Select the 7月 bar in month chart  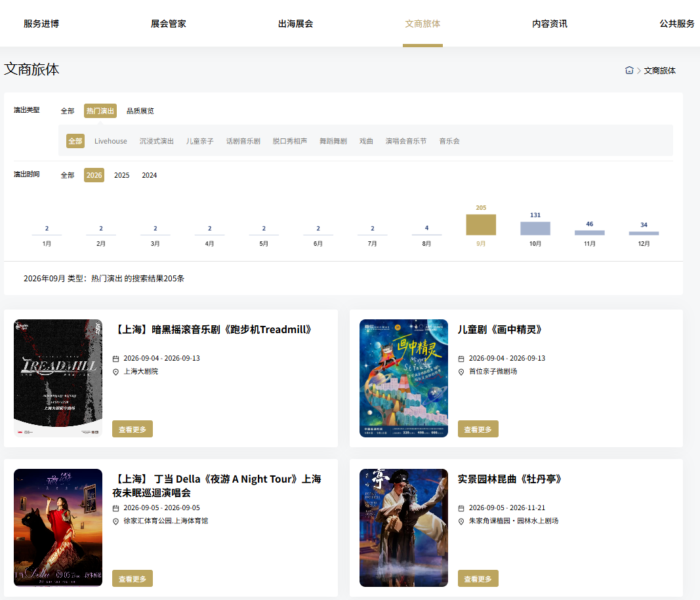(x=373, y=235)
